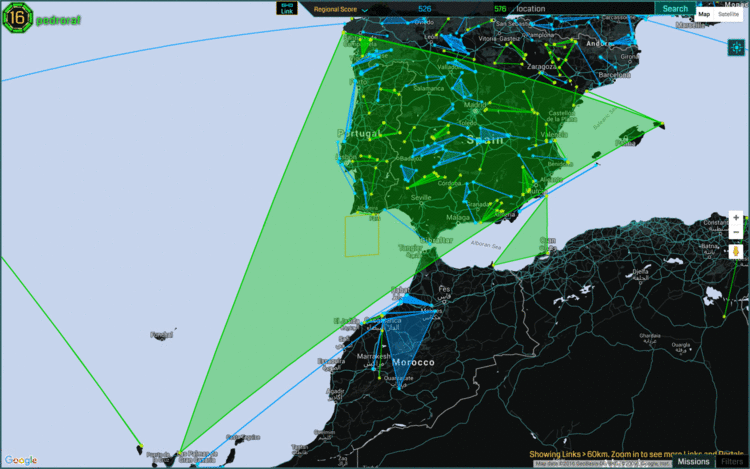Viewport: 750px width, 469px height.
Task: Open the Missions tab
Action: pos(693,461)
